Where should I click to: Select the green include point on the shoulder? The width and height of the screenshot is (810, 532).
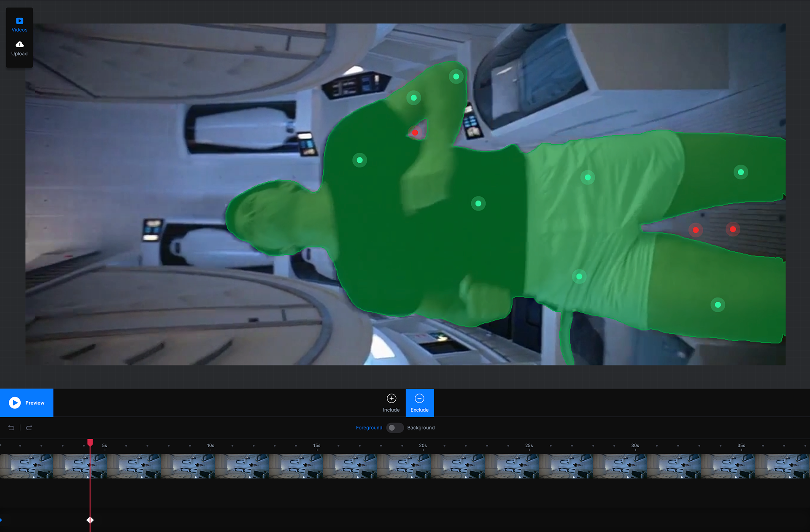pyautogui.click(x=359, y=160)
